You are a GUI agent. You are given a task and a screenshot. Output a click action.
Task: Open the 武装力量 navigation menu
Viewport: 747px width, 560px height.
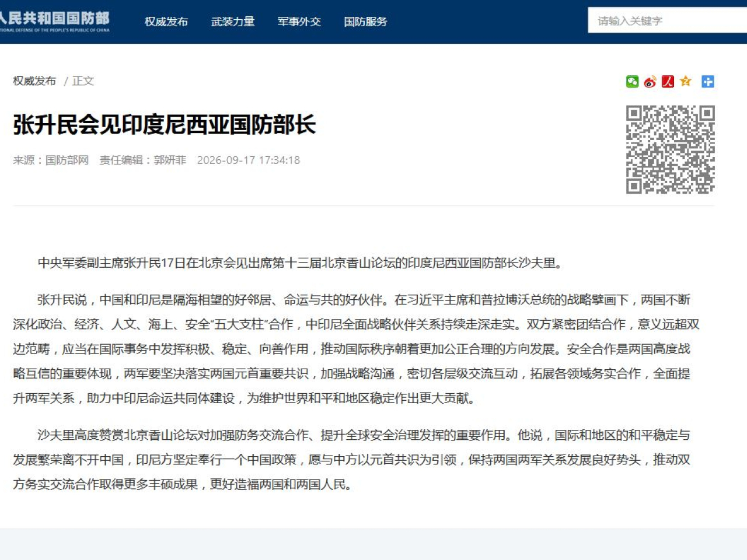[x=233, y=22]
